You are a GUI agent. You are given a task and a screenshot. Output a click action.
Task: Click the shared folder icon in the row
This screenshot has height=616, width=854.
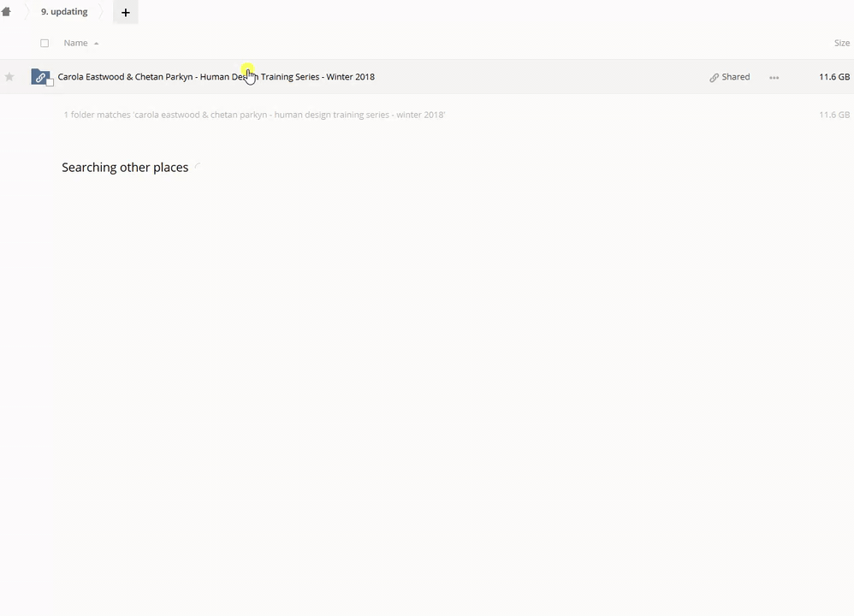pos(39,77)
